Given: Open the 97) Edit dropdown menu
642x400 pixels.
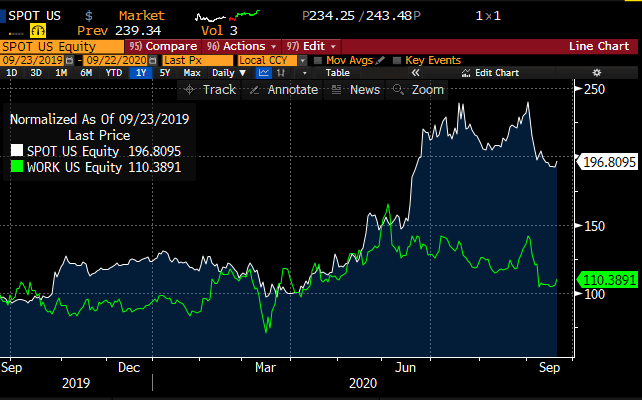Looking at the screenshot, I should click(x=311, y=46).
